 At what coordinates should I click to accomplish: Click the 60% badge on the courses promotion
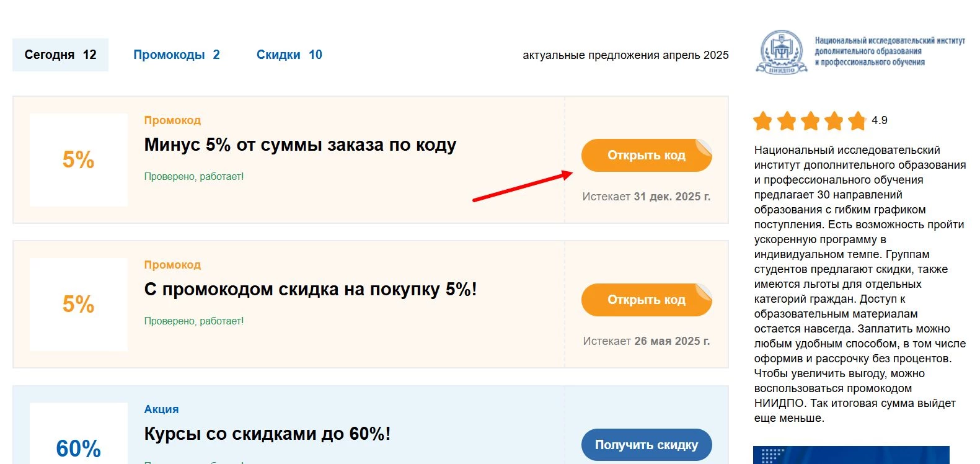click(77, 445)
